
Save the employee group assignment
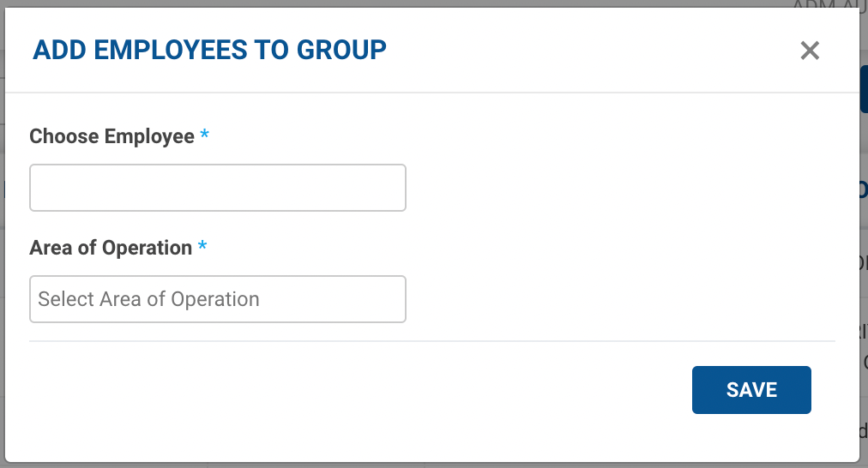(x=751, y=390)
